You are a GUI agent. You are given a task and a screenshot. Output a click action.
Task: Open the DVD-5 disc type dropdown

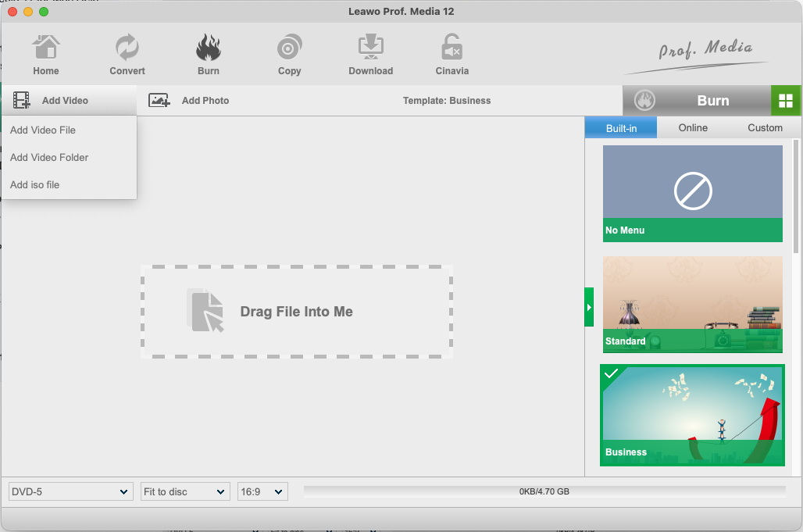[x=70, y=491]
